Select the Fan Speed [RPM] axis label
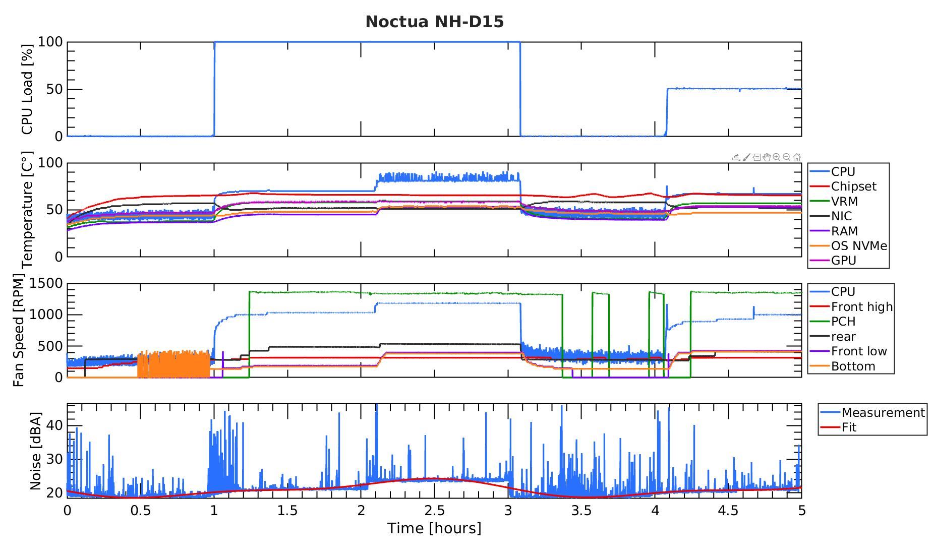Viewport: 933px width, 560px height. pos(19,330)
